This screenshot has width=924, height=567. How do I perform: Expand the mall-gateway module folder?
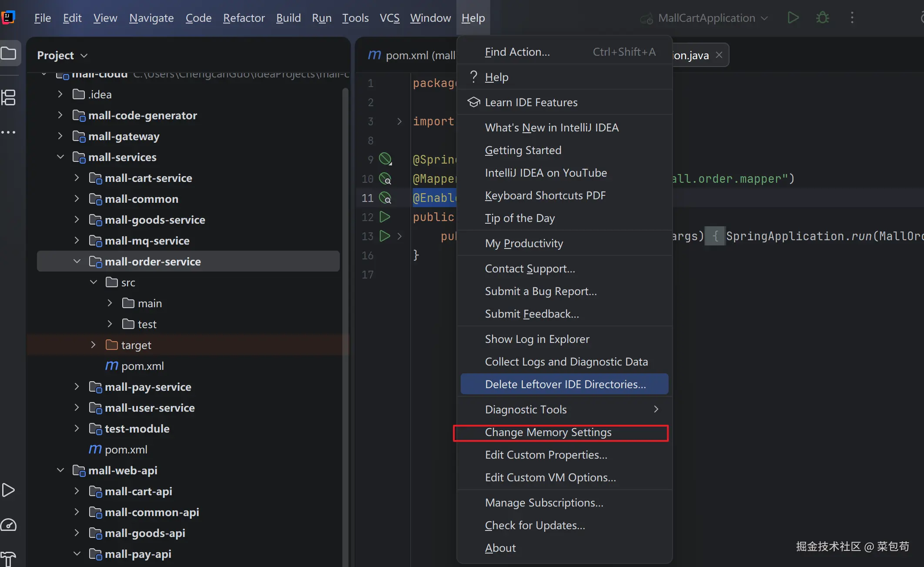pos(60,136)
